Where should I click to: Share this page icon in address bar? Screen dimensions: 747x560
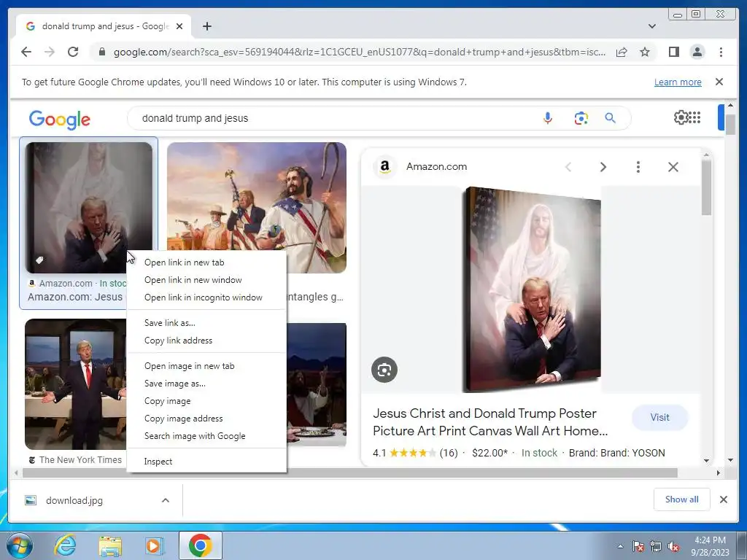622,52
